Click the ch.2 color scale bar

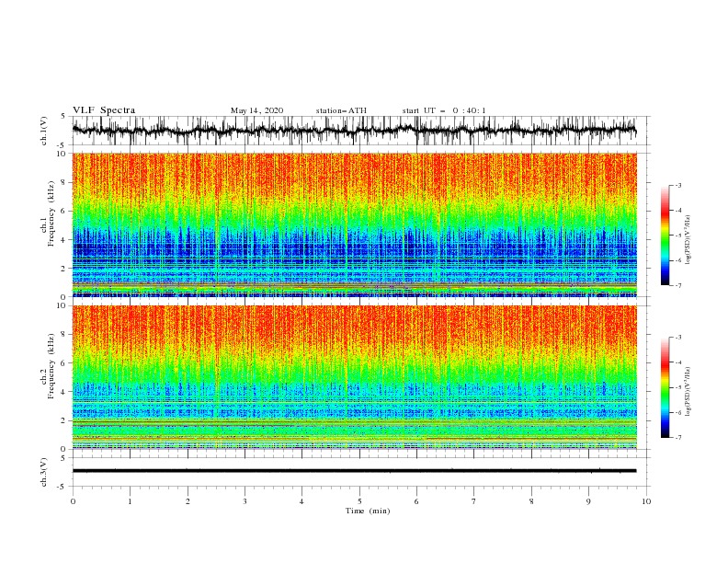point(665,387)
